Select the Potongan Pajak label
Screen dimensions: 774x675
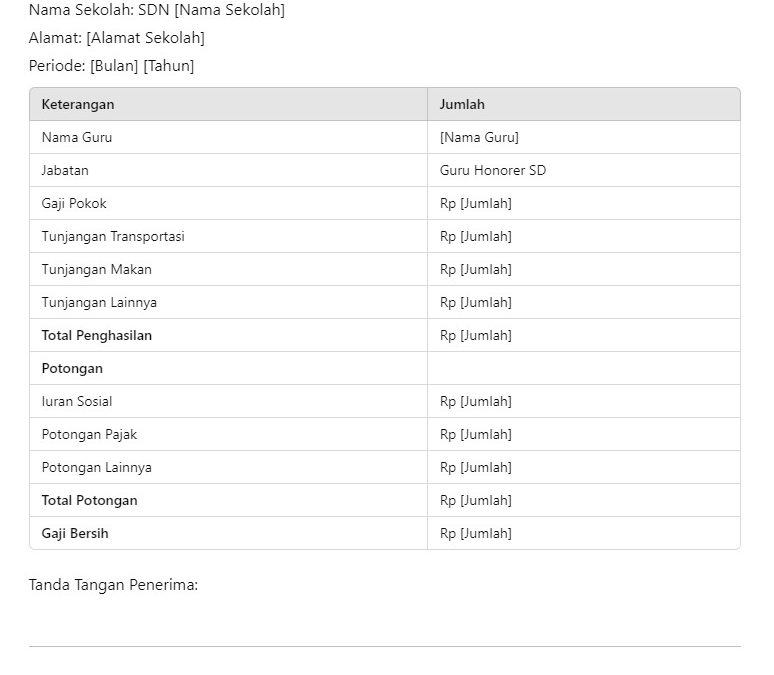pos(89,435)
